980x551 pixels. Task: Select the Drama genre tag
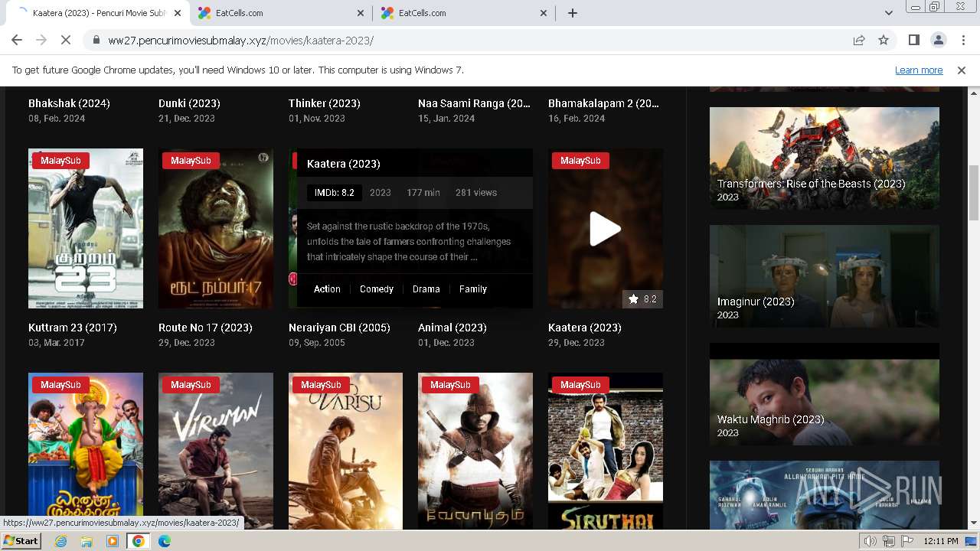[x=426, y=289]
